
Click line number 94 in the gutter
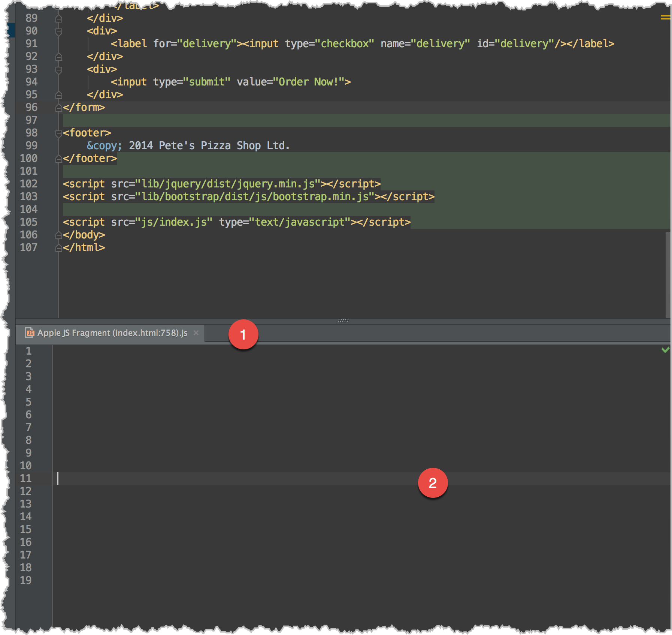point(32,82)
